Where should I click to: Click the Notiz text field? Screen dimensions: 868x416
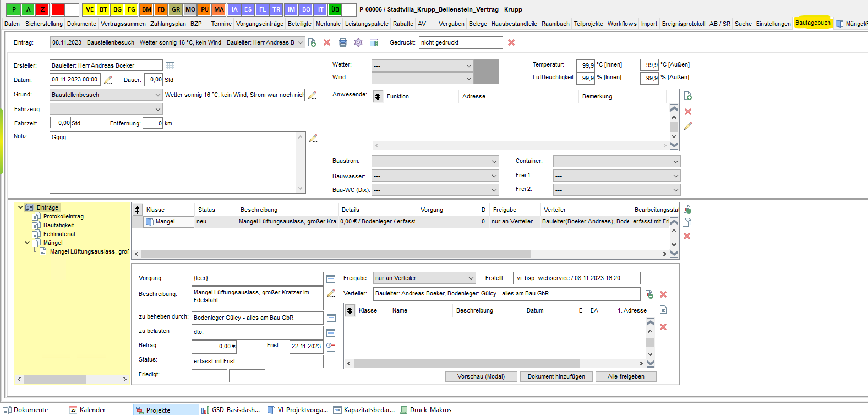coord(173,162)
